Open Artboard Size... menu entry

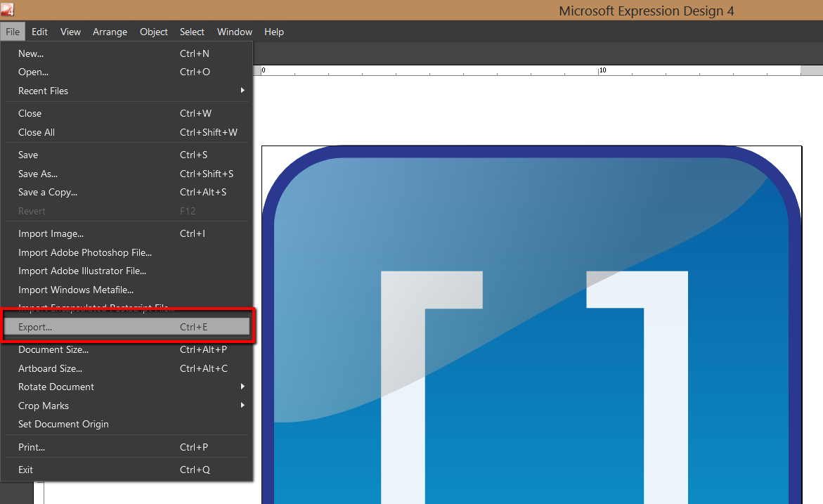(x=127, y=368)
